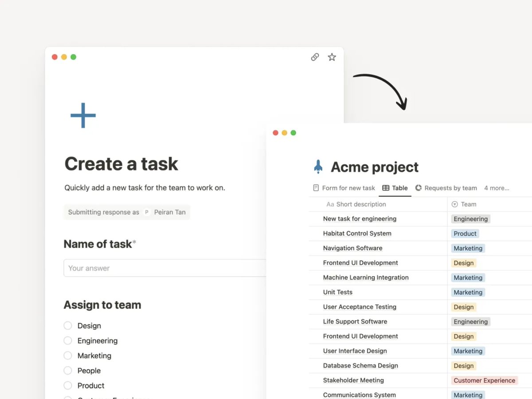This screenshot has height=399, width=532.
Task: Click the blue plus icon on the form
Action: pos(82,115)
